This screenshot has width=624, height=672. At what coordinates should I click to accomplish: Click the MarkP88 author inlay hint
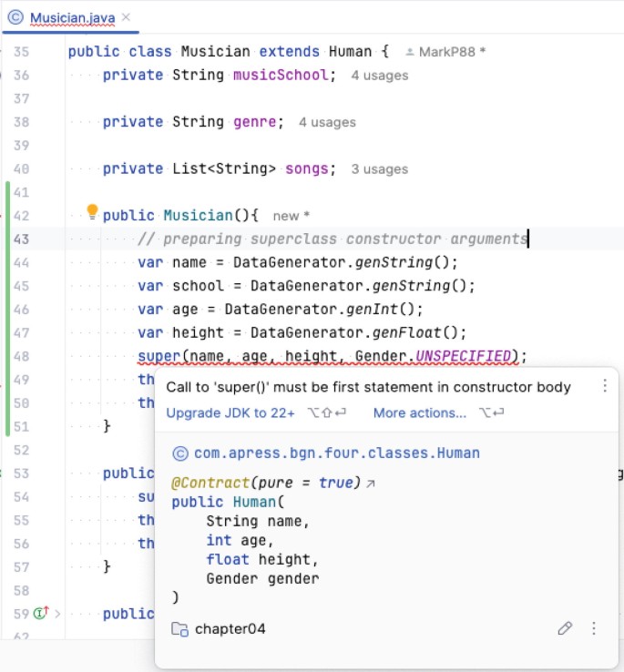tap(452, 52)
